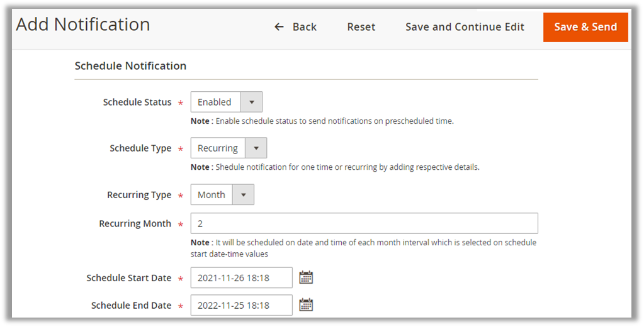Click the Add Notification page title

[x=83, y=25]
